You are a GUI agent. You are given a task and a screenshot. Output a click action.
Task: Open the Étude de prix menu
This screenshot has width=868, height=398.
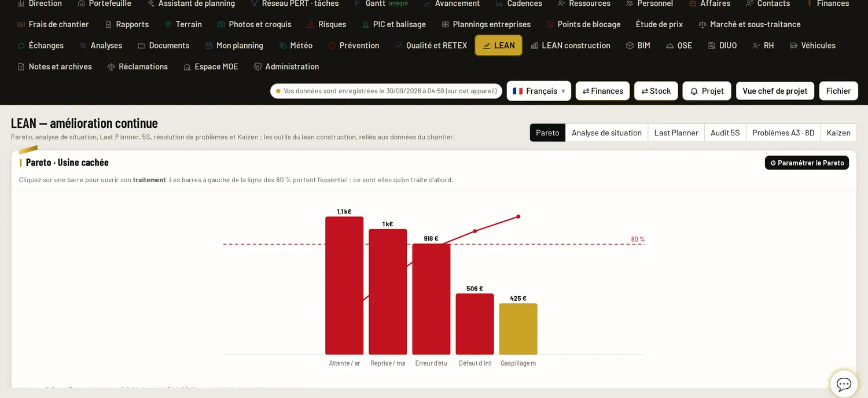click(659, 24)
